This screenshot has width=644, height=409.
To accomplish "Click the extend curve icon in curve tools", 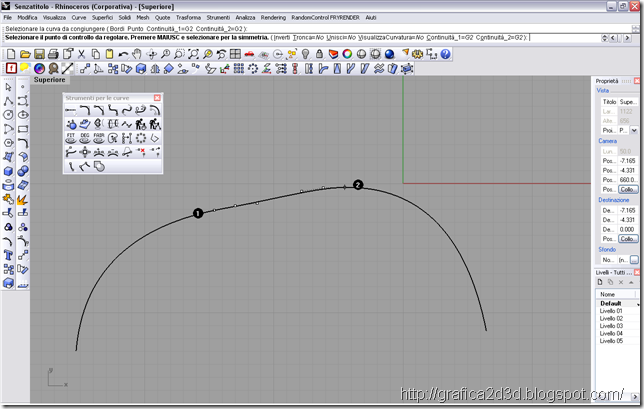I will pos(71,110).
